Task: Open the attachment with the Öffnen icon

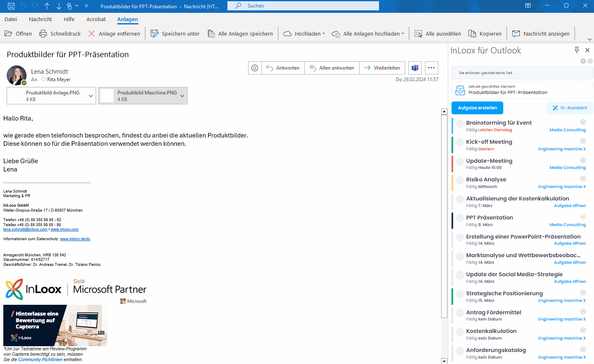Action: point(18,34)
